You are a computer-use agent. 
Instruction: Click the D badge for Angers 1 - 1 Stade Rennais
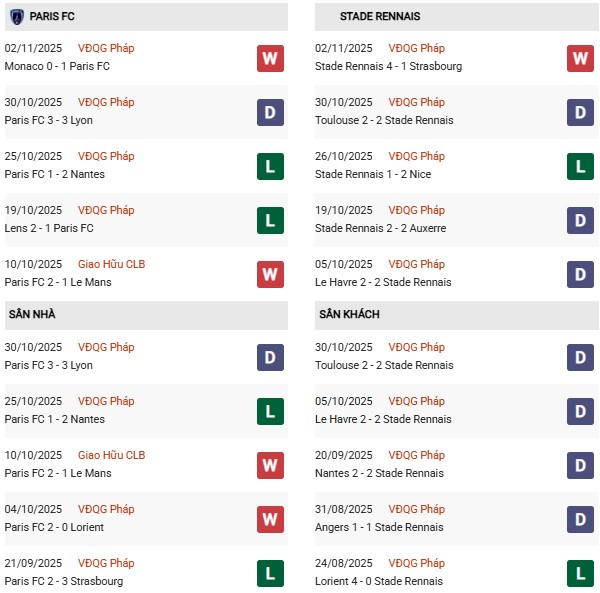[581, 519]
